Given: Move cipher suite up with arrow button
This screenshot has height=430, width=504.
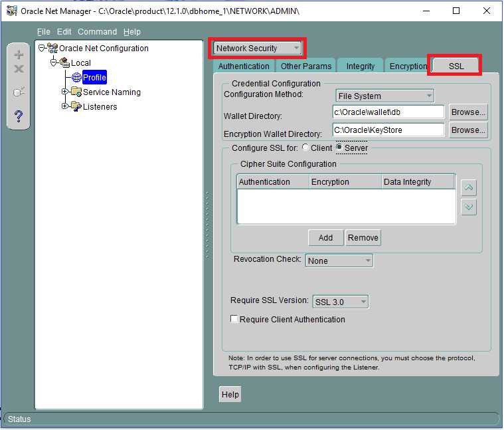Looking at the screenshot, I should coord(469,188).
